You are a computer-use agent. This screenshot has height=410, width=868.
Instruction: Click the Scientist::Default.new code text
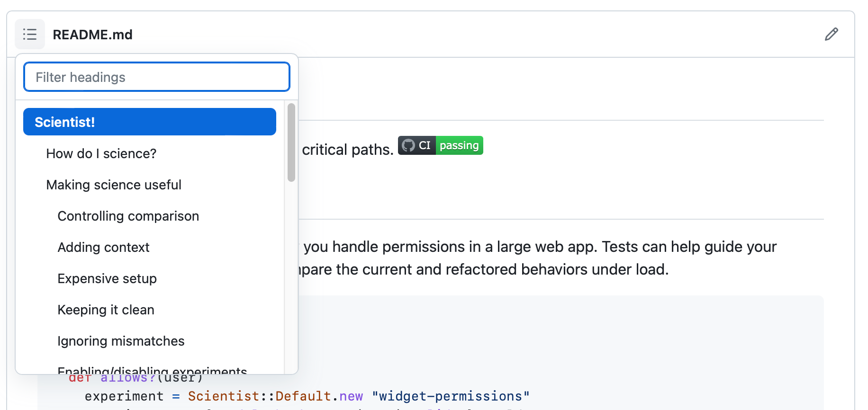[275, 396]
